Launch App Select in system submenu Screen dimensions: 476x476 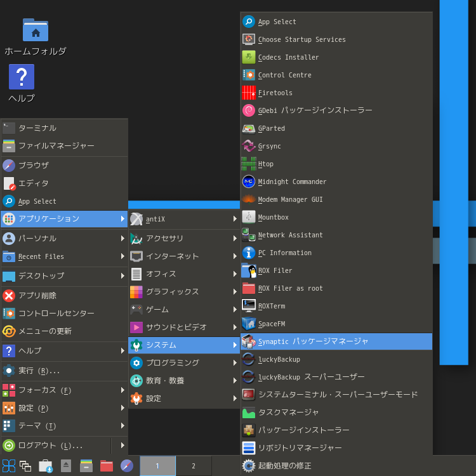pos(336,22)
